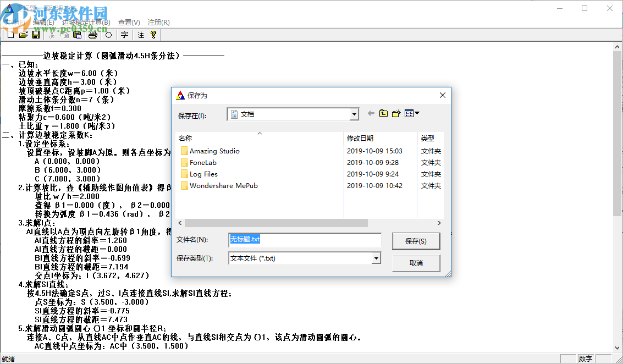This screenshot has height=364, width=623.
Task: Click the file list scroll left arrow
Action: (180, 223)
